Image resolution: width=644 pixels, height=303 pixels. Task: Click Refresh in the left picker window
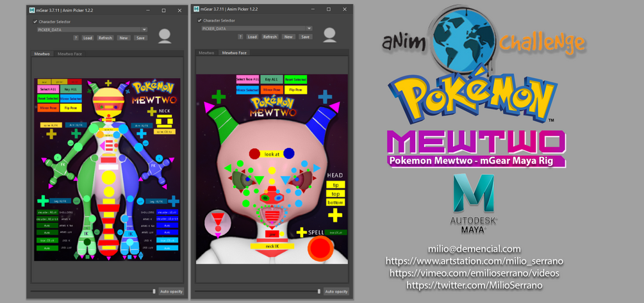[x=105, y=38]
